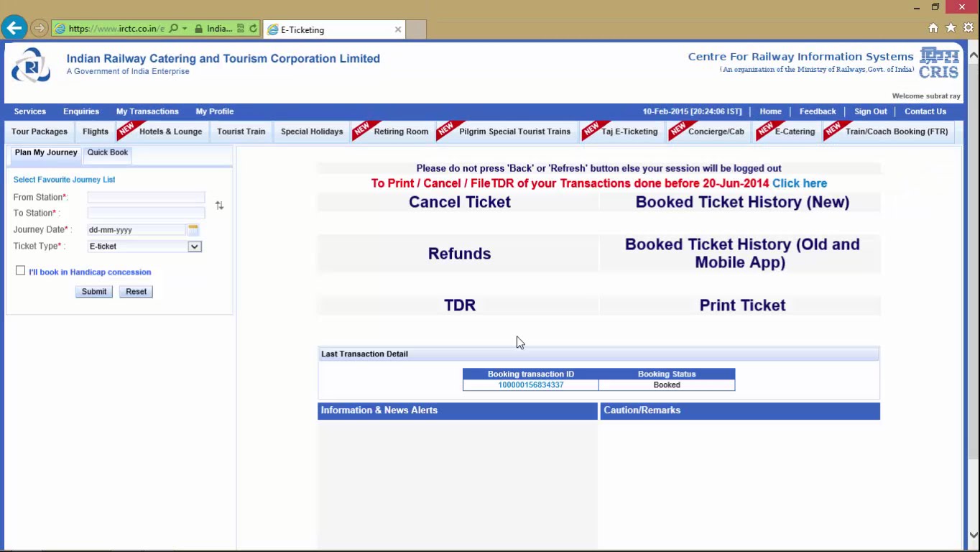Open the Journey Date calendar icon
The image size is (980, 552).
[x=193, y=230]
